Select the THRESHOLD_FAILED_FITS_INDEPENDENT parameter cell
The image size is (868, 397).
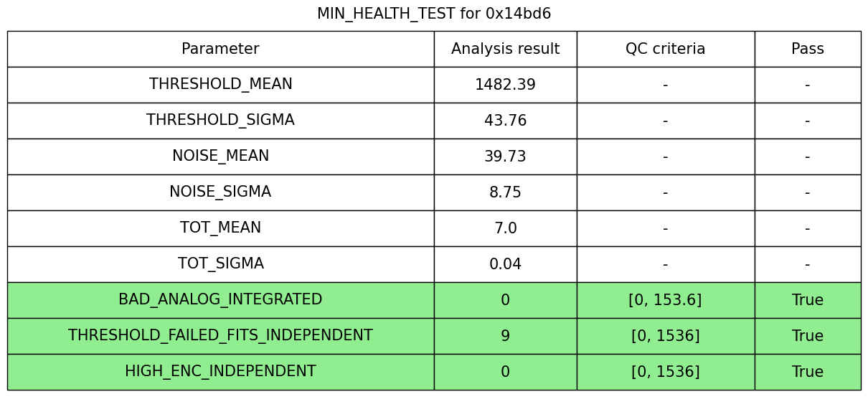220,336
